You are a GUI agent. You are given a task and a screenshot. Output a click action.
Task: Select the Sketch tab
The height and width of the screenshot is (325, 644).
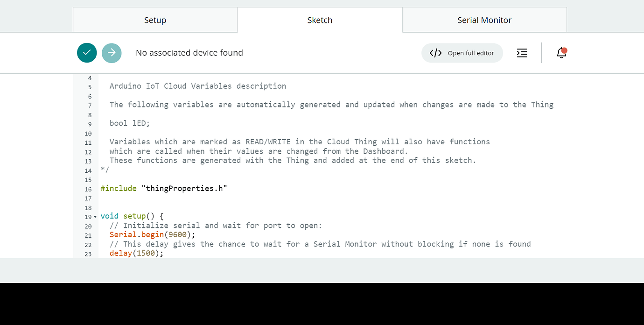click(x=320, y=20)
